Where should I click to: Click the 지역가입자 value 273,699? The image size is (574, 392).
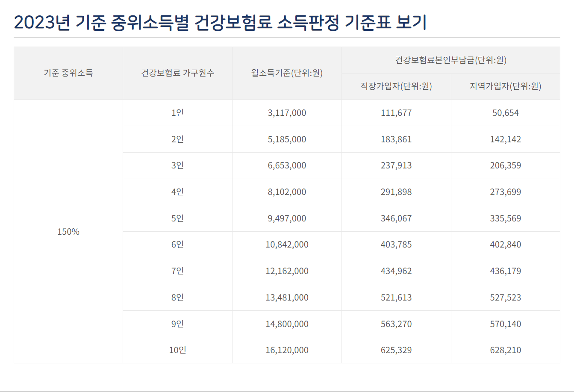coord(506,192)
